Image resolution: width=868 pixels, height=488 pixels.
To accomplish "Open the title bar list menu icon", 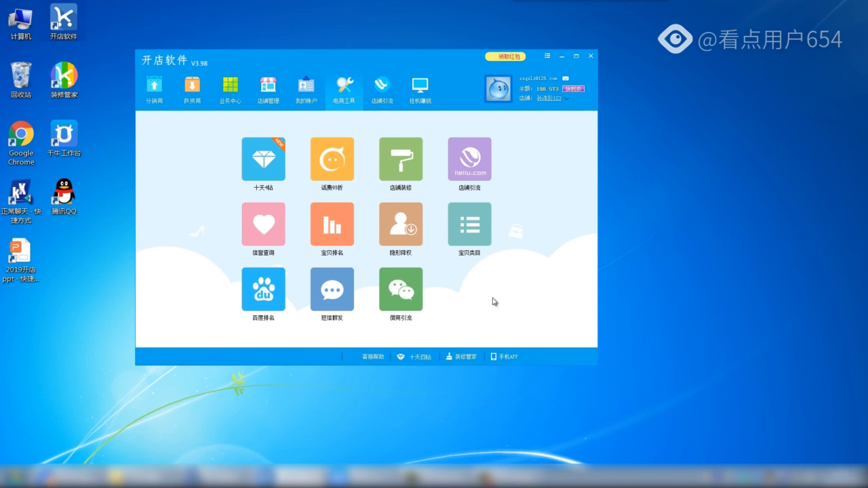I will pyautogui.click(x=547, y=56).
